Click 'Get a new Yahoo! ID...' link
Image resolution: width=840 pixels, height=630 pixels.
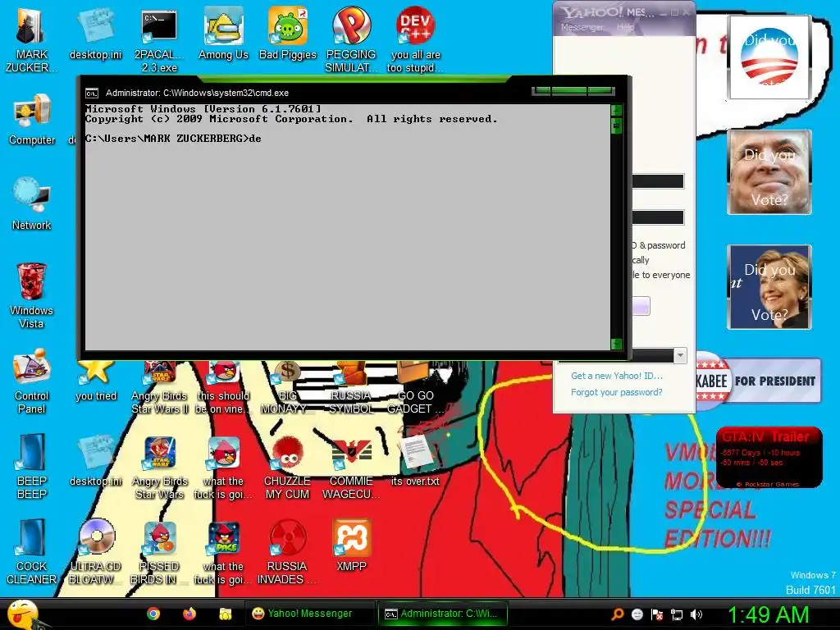point(617,376)
